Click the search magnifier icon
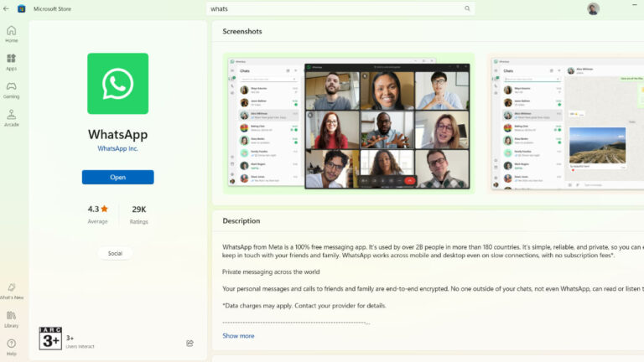The image size is (644, 362). click(x=467, y=8)
